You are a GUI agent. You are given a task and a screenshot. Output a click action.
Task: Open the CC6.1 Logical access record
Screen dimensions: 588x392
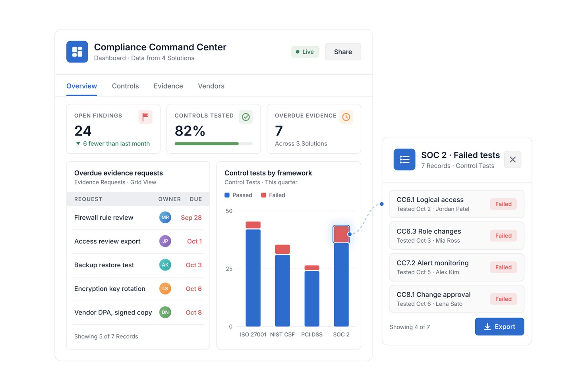point(457,204)
